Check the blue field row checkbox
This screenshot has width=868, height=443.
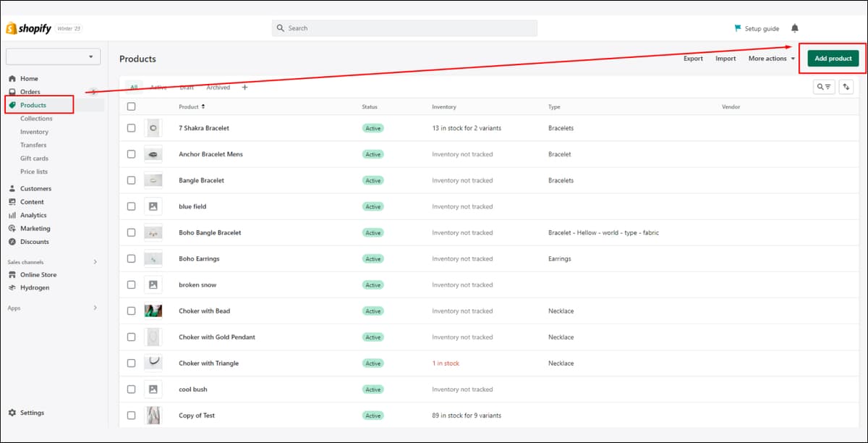tap(131, 206)
